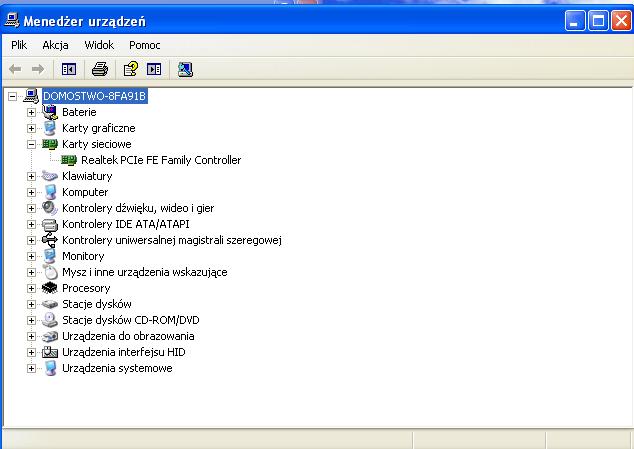634x449 pixels.
Task: Click the action pane toolbar icon
Action: coord(154,69)
